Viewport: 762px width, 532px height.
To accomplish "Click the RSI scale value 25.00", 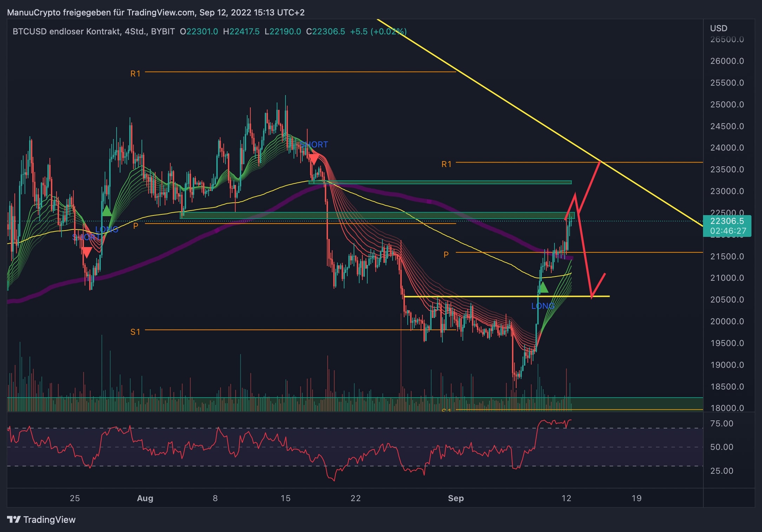I will click(722, 471).
